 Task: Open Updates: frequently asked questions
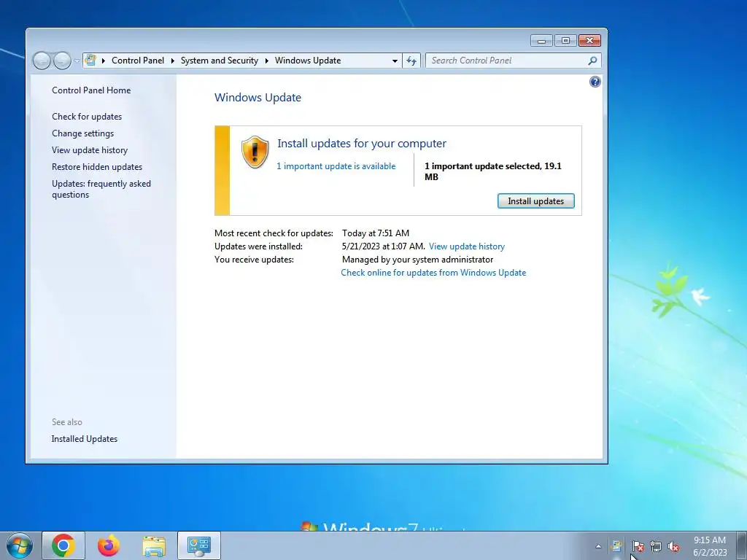point(101,189)
